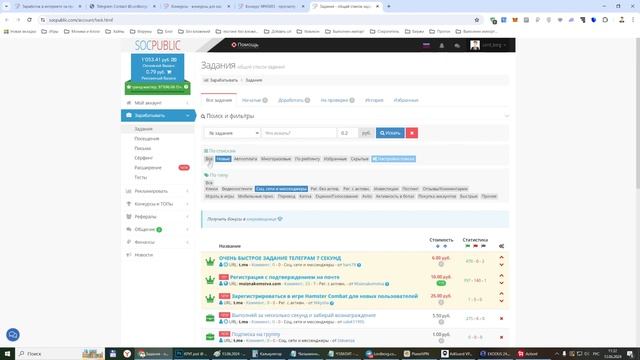The height and width of the screenshot is (360, 640).
Task: Toggle the Инвестиции type filter
Action: click(386, 189)
